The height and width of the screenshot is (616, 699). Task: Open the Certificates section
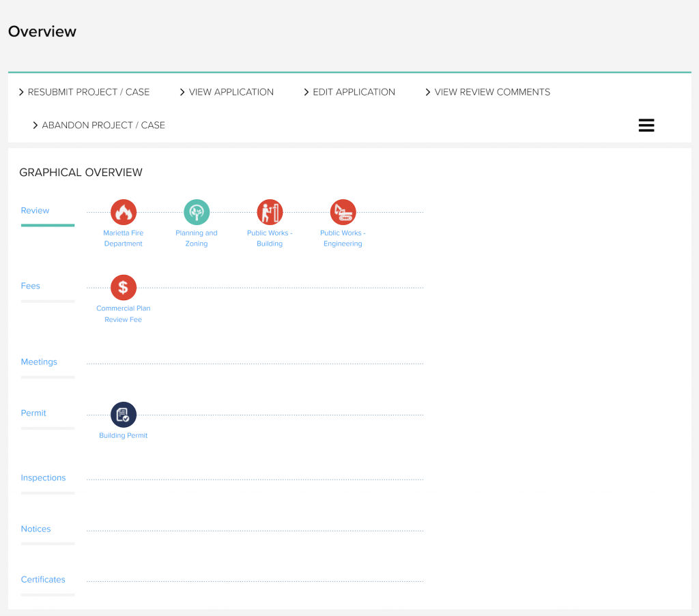pos(43,579)
